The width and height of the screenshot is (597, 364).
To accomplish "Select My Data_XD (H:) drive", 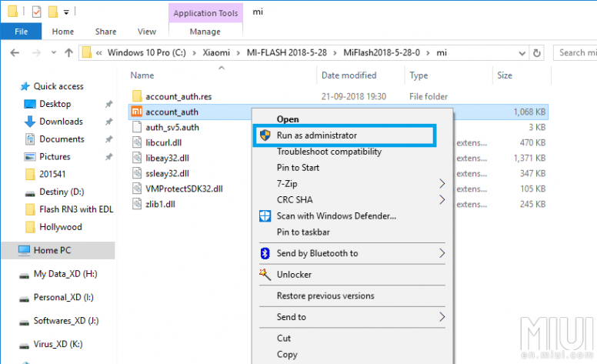I will 65,274.
